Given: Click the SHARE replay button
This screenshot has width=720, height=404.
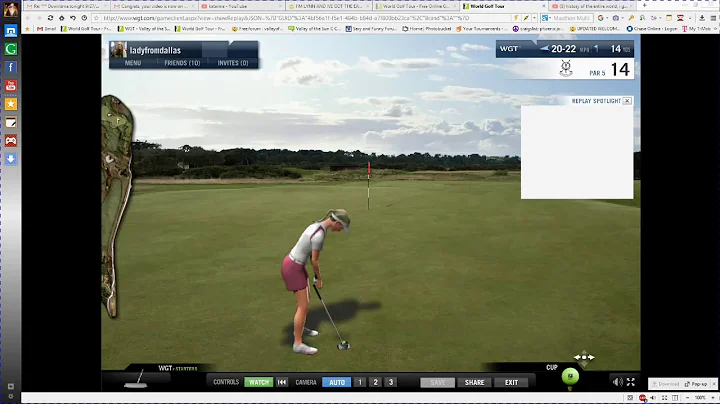Looking at the screenshot, I should (x=474, y=382).
